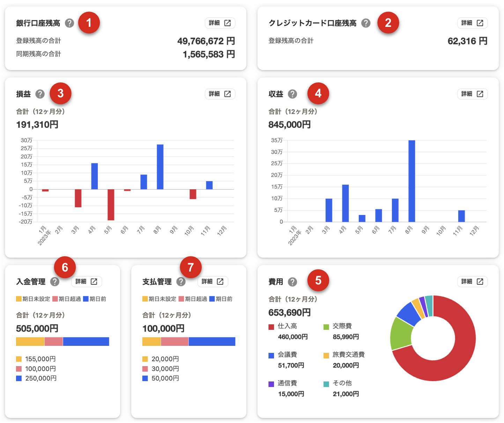This screenshot has height=423, width=504.
Task: Click the June bar in 収益 chart
Action: point(379,215)
